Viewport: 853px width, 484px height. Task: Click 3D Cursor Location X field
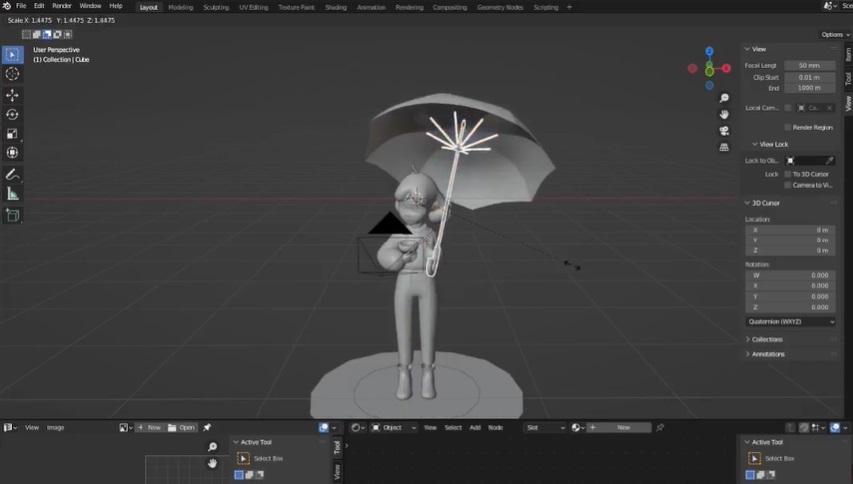[x=790, y=230]
